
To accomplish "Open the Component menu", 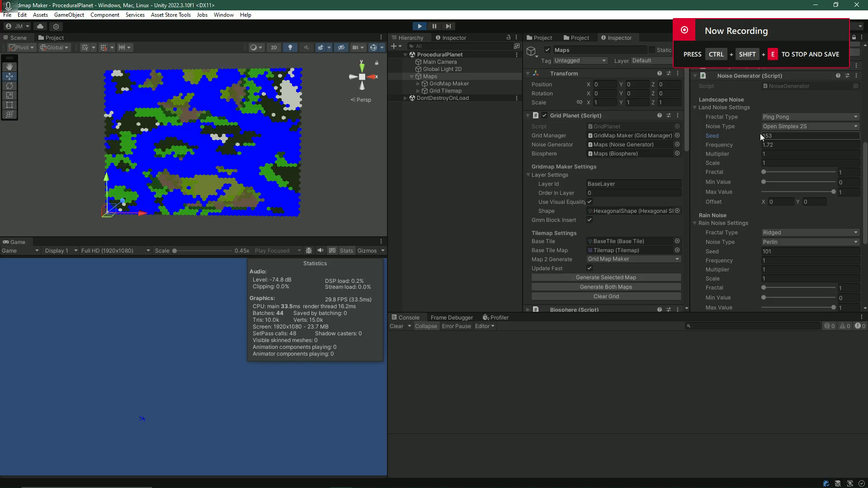I will click(x=105, y=15).
